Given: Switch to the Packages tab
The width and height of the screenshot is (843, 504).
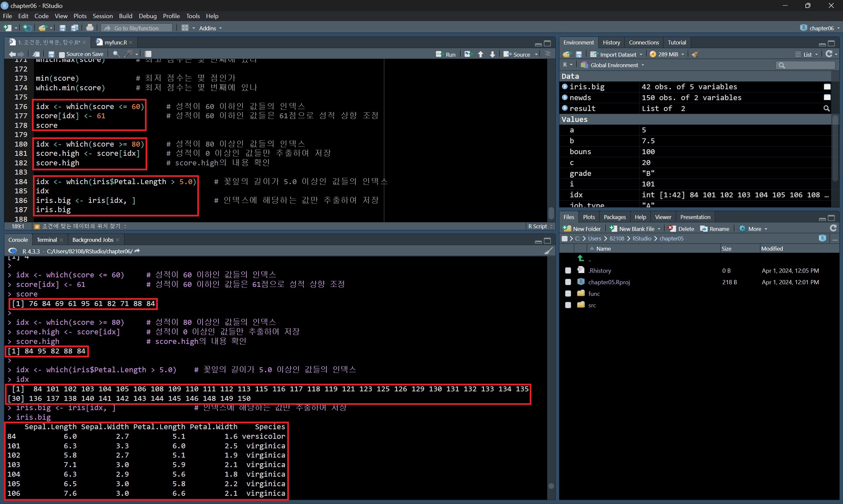Looking at the screenshot, I should coord(614,217).
